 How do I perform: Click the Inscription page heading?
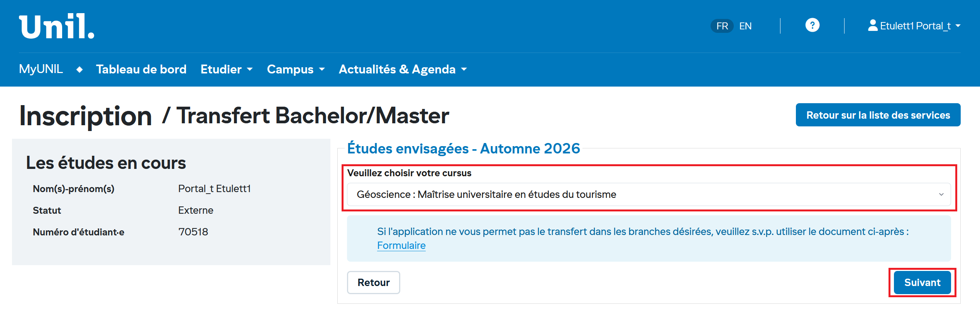[86, 116]
